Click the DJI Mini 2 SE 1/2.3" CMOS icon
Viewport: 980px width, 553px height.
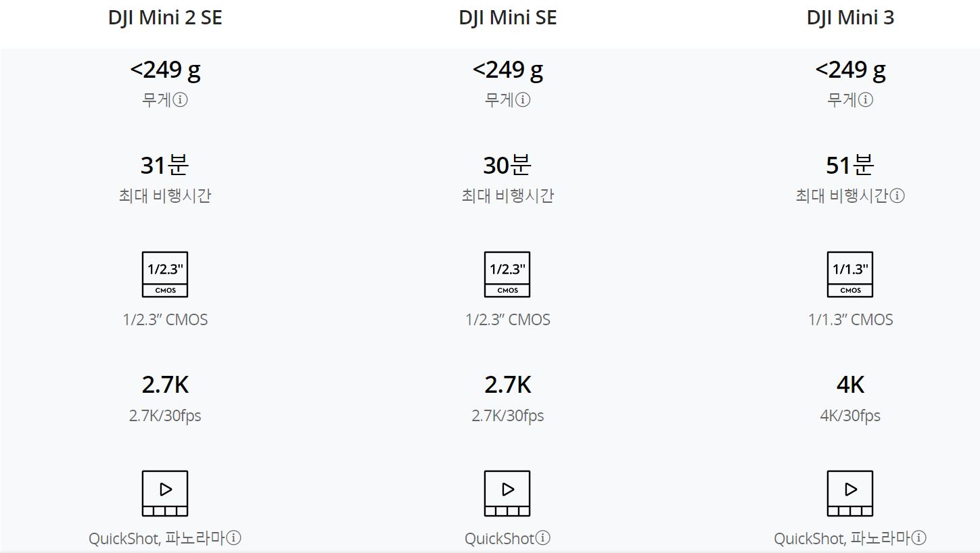[x=165, y=274]
